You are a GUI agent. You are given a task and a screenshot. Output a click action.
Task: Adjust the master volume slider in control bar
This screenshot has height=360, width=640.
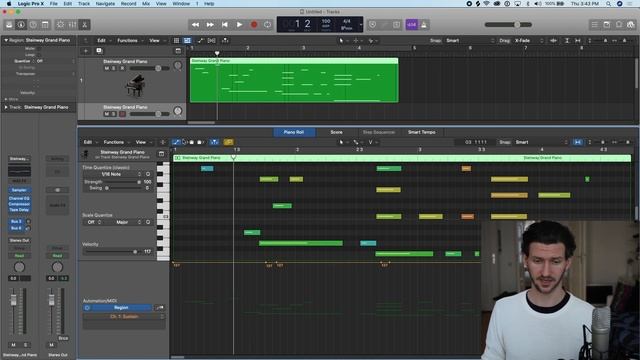click(x=508, y=25)
